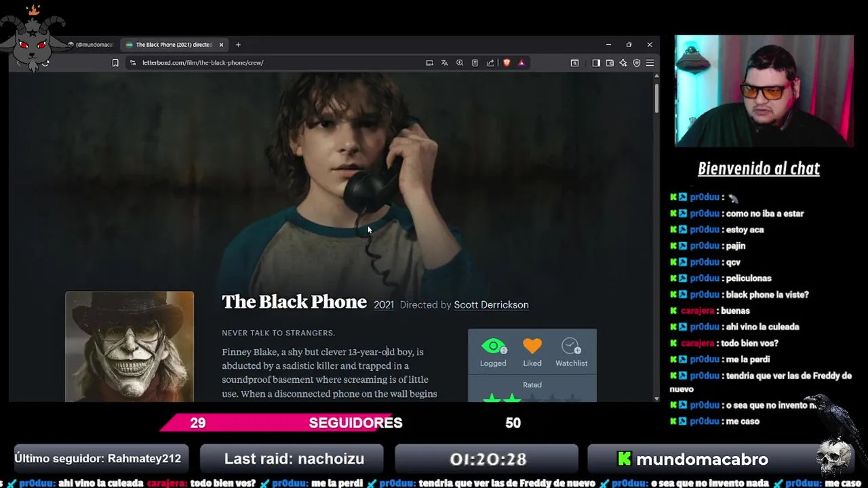This screenshot has width=868, height=488.
Task: Open the Leo AI sparkle icon
Action: click(623, 63)
